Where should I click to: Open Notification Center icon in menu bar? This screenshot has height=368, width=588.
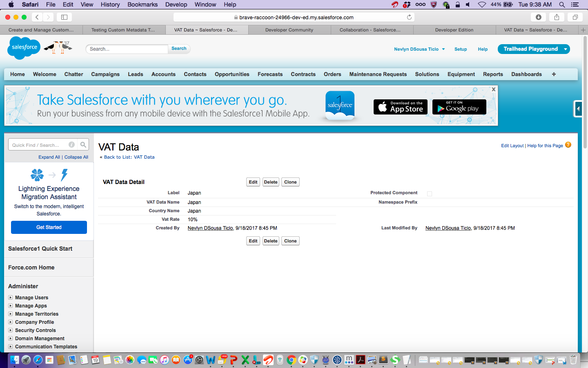[575, 4]
